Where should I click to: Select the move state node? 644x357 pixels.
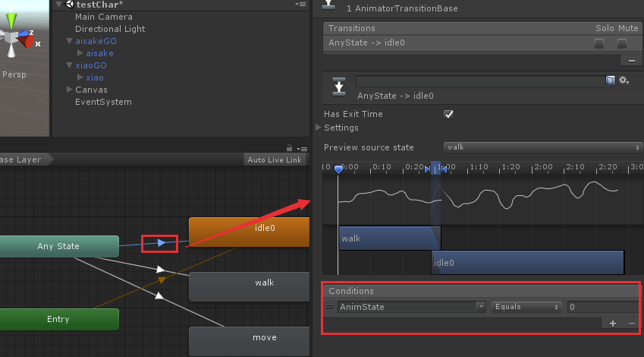coord(250,341)
